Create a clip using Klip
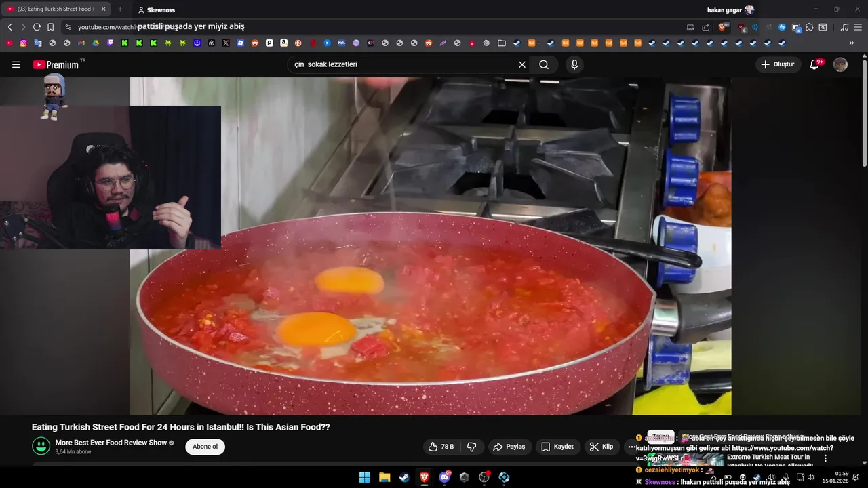The image size is (868, 488). click(x=601, y=447)
